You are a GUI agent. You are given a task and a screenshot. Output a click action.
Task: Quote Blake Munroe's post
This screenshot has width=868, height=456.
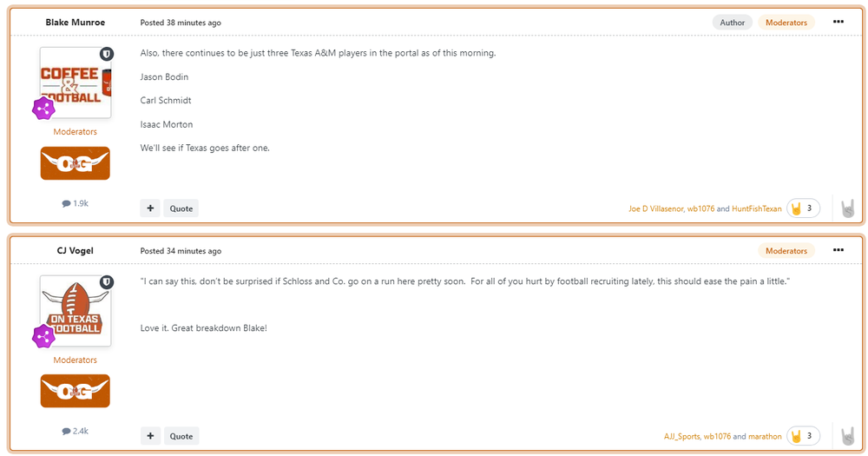pos(181,208)
